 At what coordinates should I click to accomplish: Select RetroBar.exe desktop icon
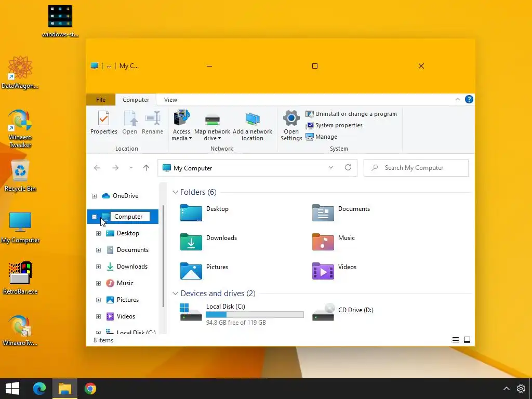coord(20,278)
